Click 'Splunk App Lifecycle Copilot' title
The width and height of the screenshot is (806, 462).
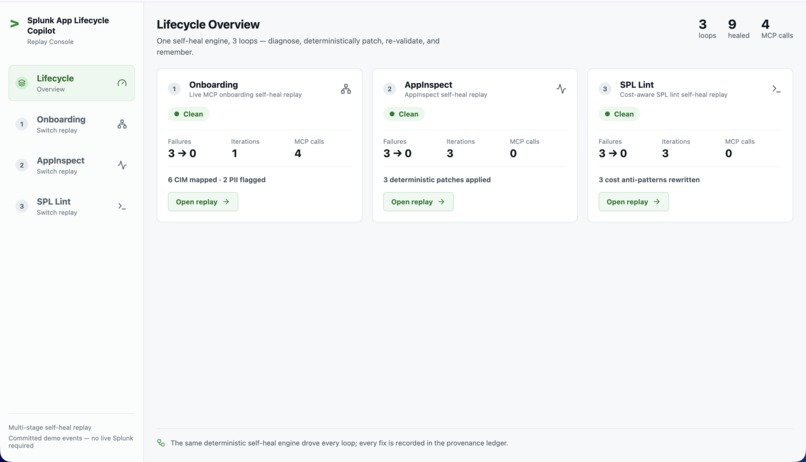(68, 25)
